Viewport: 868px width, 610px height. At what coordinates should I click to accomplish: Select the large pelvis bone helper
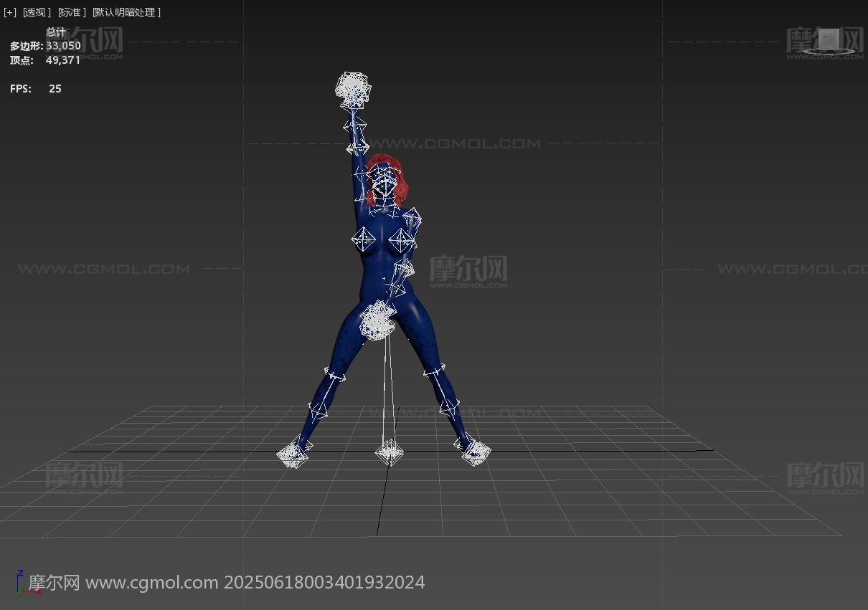(x=377, y=321)
